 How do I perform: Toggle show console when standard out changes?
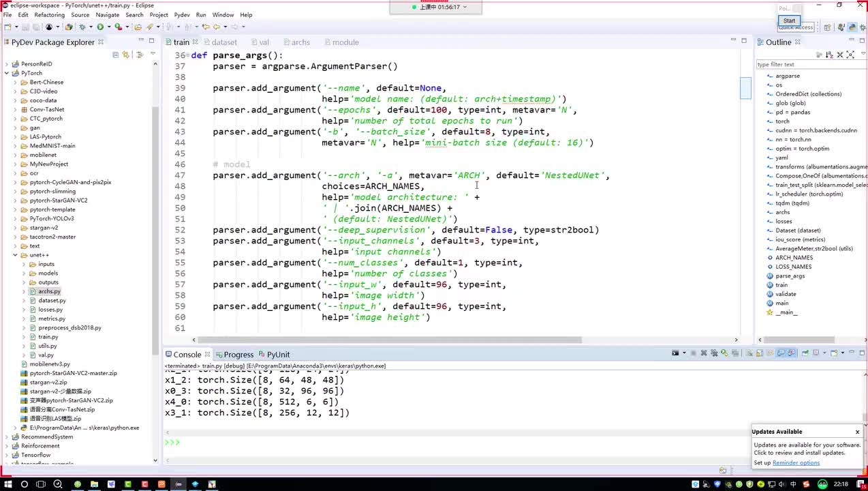tap(781, 353)
